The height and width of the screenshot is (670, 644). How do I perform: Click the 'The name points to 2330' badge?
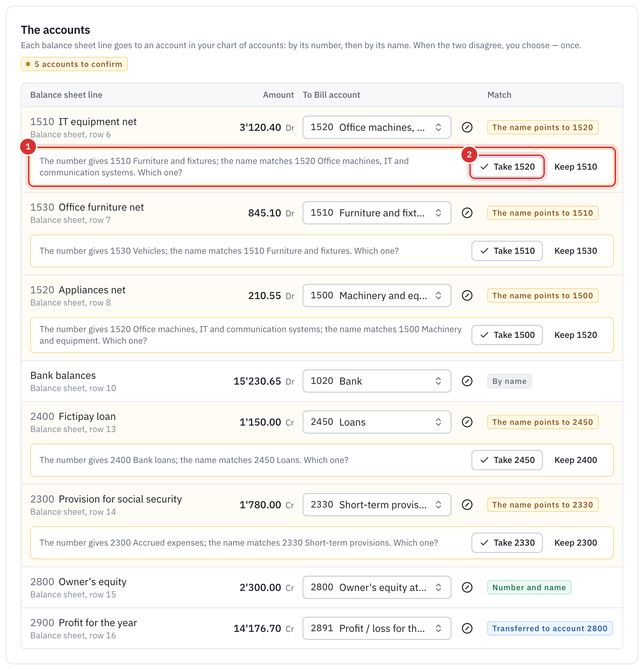coord(543,505)
